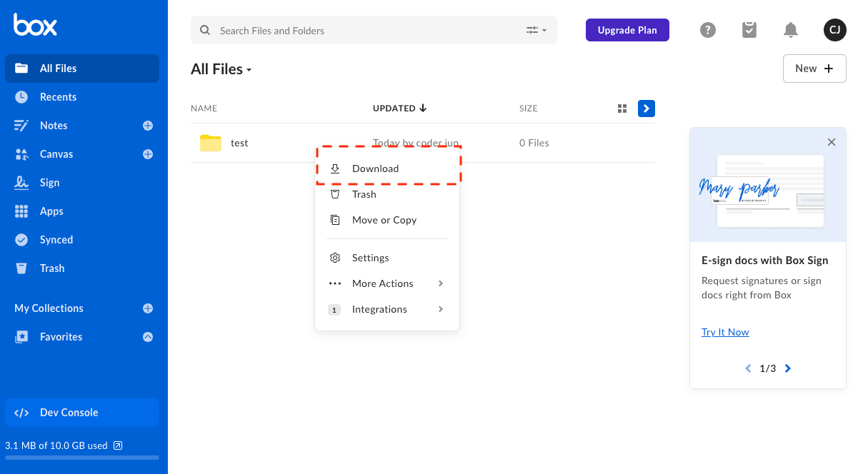Collapse the Favorites collection chevron

coord(148,337)
